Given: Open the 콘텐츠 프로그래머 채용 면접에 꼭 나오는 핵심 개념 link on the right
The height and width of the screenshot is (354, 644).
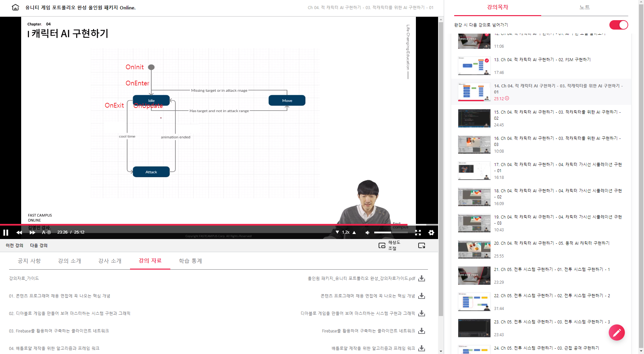Looking at the screenshot, I should (368, 296).
